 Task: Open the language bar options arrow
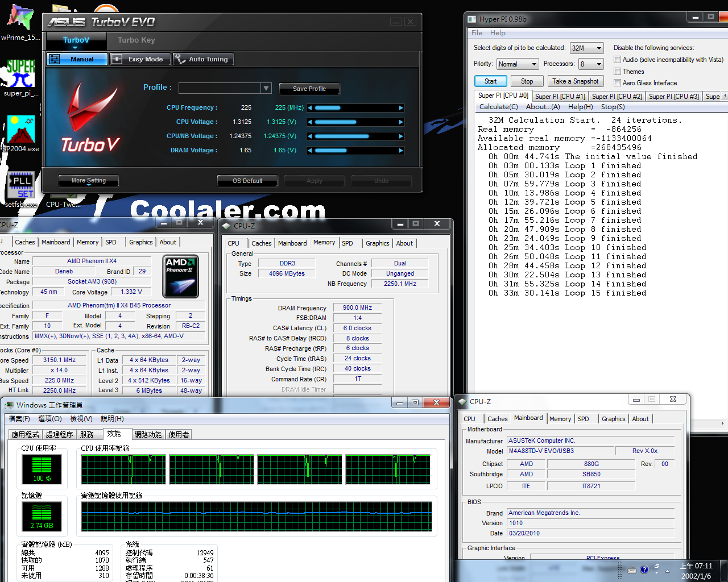pos(657,573)
